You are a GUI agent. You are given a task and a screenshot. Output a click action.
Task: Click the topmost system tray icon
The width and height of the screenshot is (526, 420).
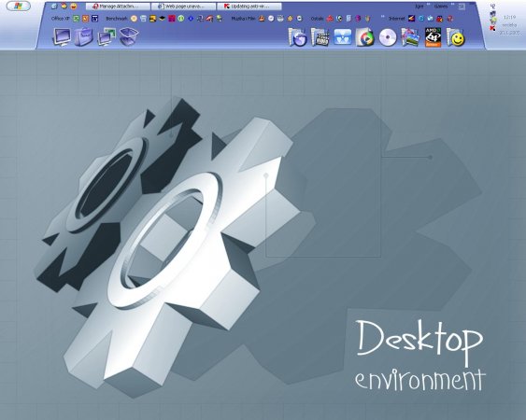click(x=492, y=6)
